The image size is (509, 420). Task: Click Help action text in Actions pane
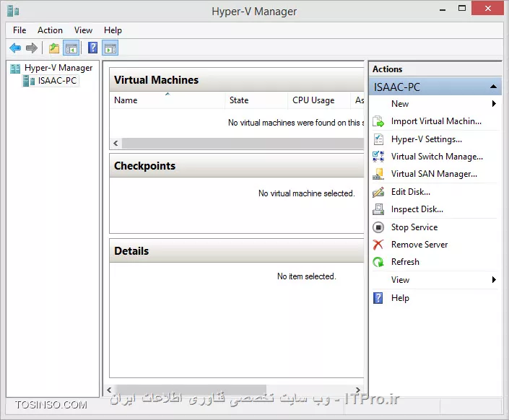tap(400, 298)
